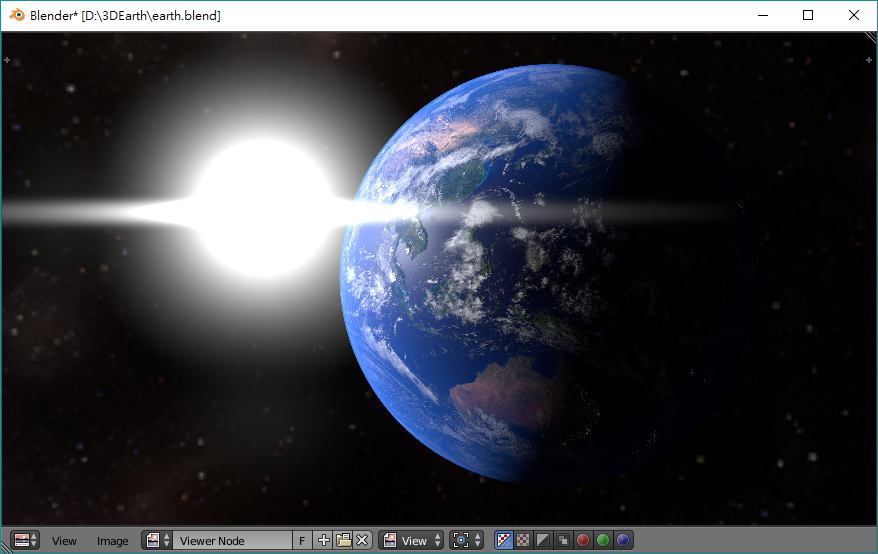Create a new image with plus icon

pos(323,541)
